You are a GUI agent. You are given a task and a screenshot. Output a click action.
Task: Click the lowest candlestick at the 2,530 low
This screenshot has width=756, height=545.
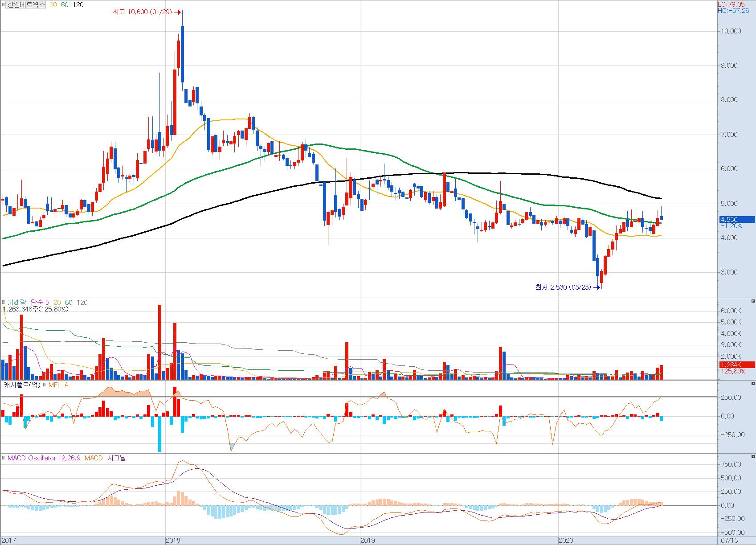pos(601,280)
